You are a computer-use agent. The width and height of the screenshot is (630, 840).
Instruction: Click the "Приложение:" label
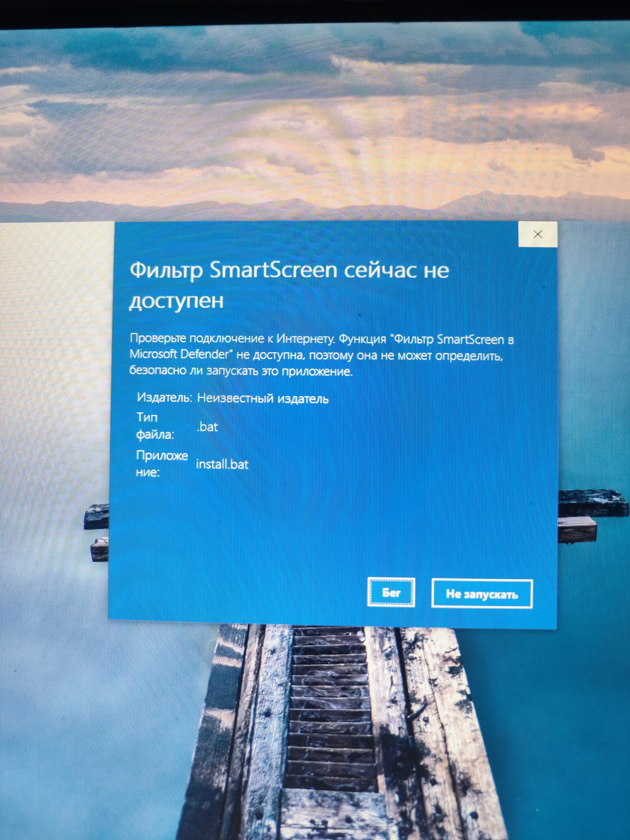click(162, 464)
